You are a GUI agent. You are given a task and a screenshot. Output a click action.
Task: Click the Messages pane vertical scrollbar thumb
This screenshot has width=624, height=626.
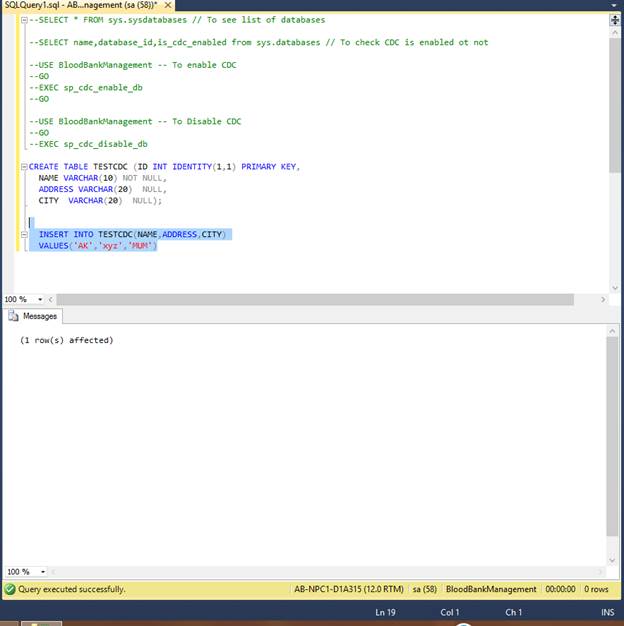(x=612, y=436)
